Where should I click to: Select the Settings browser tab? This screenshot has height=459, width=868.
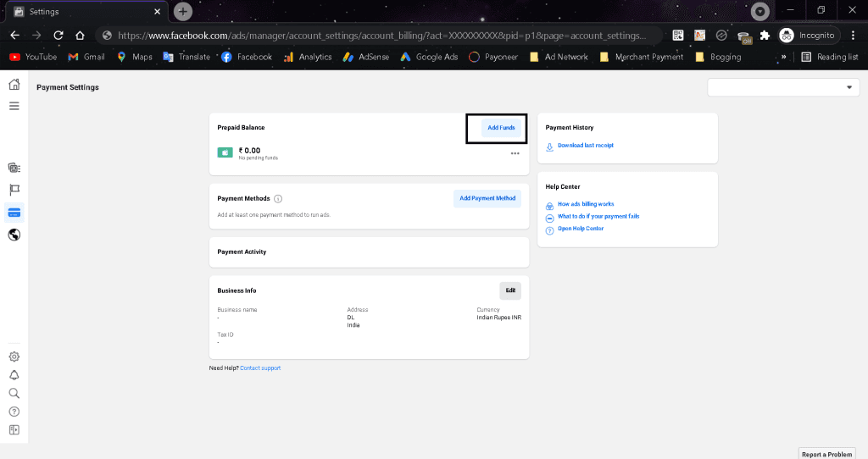(87, 12)
